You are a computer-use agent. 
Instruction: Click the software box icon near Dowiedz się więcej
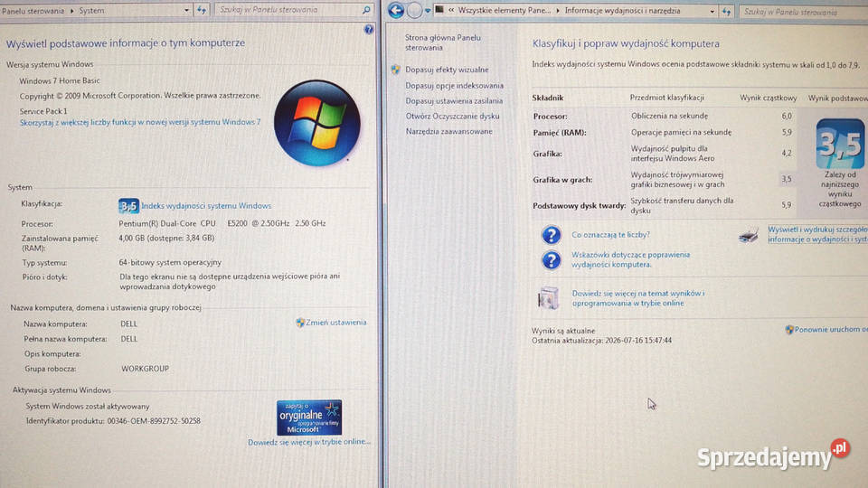[x=549, y=297]
